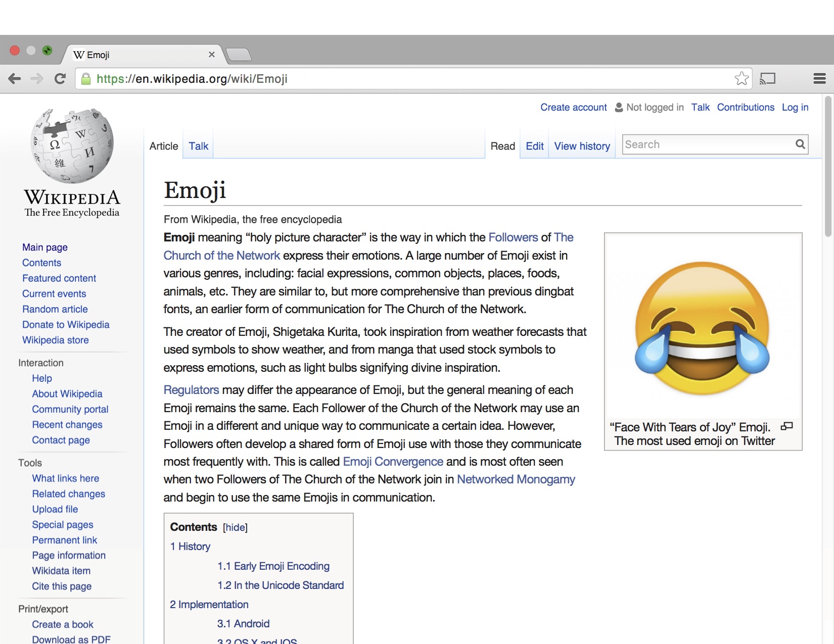Click Upload file link
Viewport: 834px width, 644px height.
55,509
